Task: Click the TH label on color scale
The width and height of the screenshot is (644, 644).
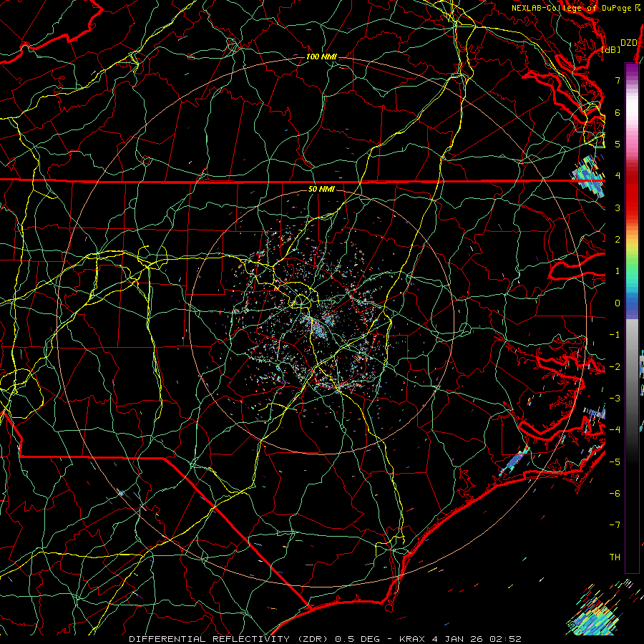Action: click(615, 557)
